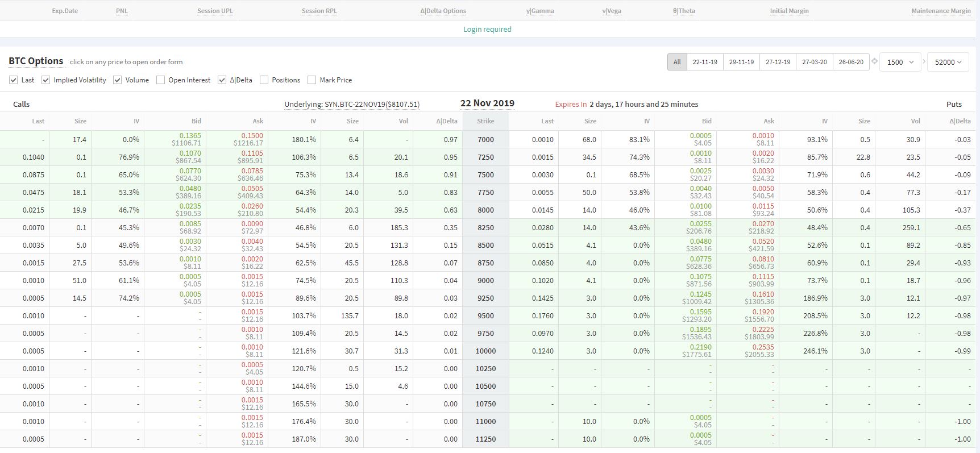Click the 7500 call ask 0.0785
This screenshot has height=453, width=980.
tap(252, 171)
